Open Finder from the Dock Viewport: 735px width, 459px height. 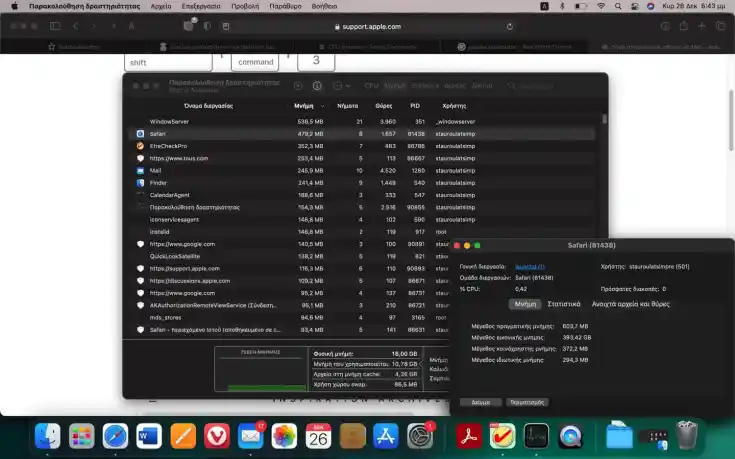click(x=47, y=436)
